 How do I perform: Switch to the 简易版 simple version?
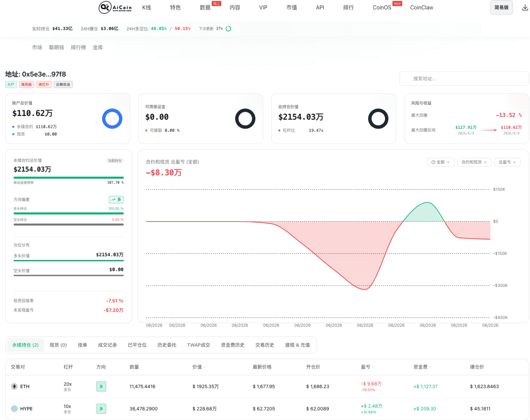(501, 7)
